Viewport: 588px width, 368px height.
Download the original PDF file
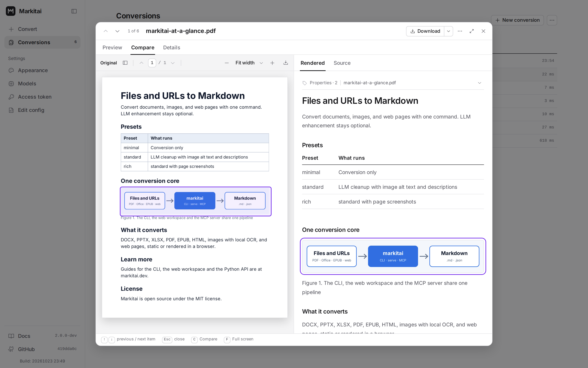(x=286, y=63)
